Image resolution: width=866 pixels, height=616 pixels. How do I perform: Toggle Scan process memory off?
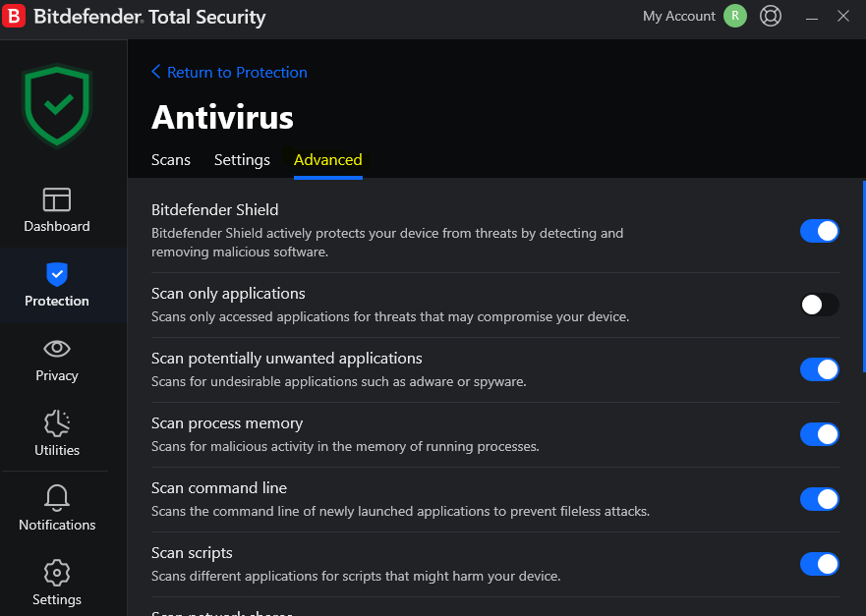[820, 434]
